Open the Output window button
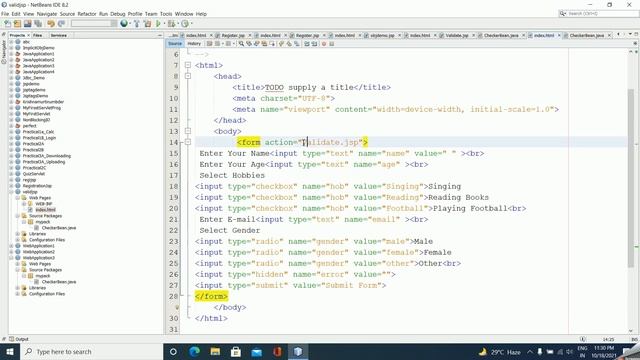Screen dimensions: 640x360 pyautogui.click(x=19, y=339)
